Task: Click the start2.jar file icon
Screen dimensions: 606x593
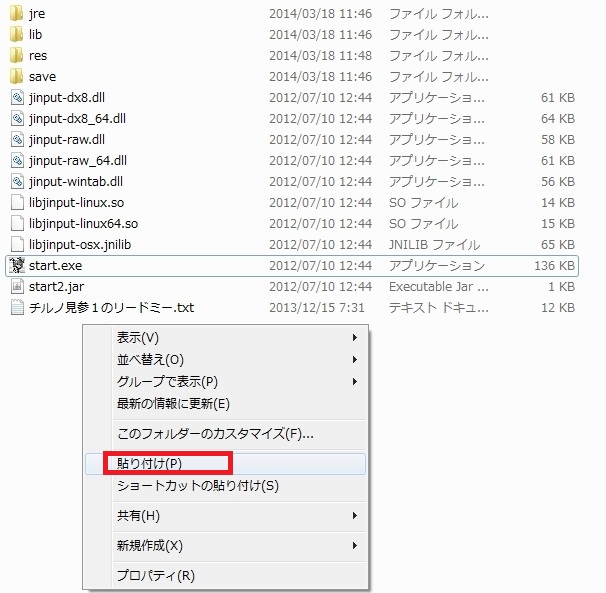Action: [x=17, y=287]
